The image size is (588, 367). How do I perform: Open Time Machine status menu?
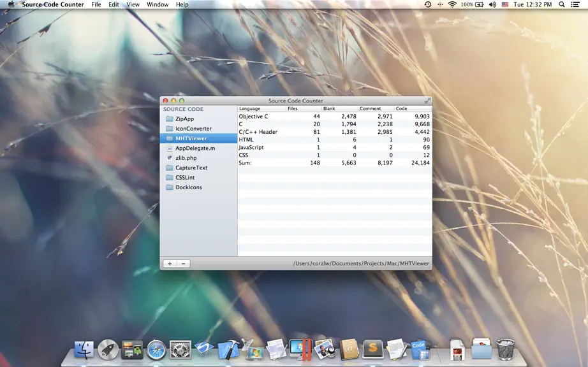428,4
